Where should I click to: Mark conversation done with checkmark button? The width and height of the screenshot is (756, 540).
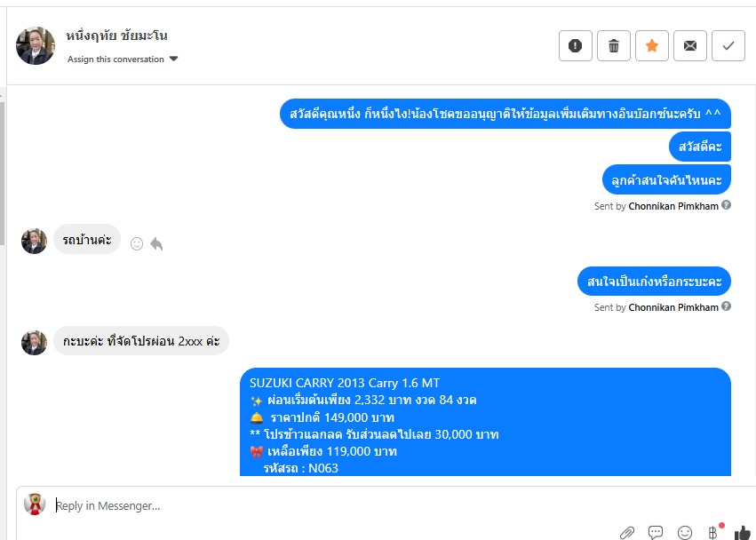(728, 46)
